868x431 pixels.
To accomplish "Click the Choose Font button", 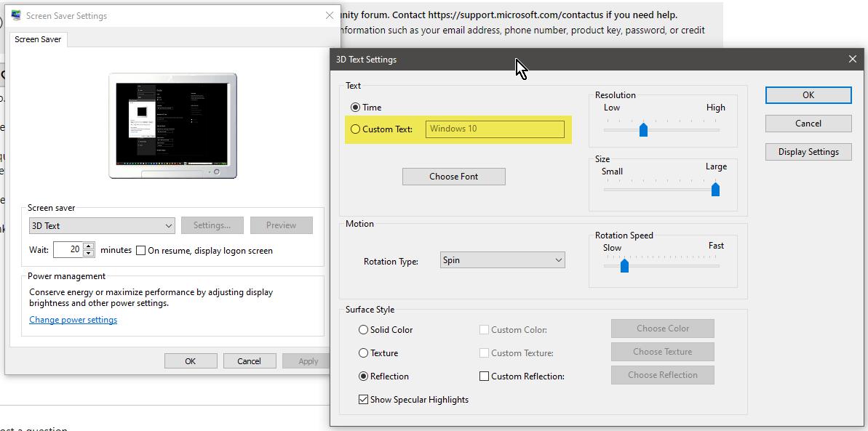I will point(454,177).
